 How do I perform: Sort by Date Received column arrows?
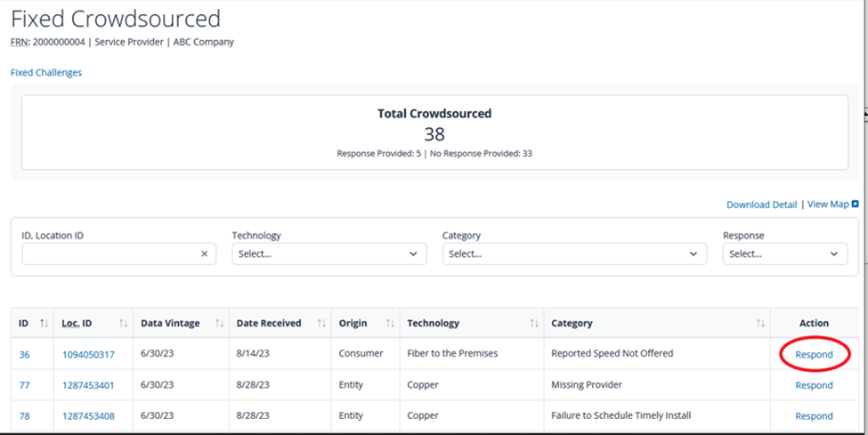tap(320, 324)
